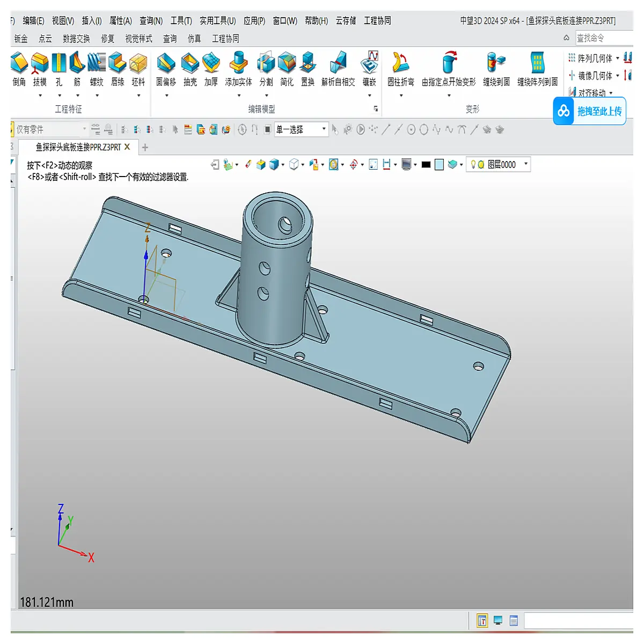Image resolution: width=644 pixels, height=644 pixels.
Task: Open the 视图(V) menu
Action: pos(63,20)
